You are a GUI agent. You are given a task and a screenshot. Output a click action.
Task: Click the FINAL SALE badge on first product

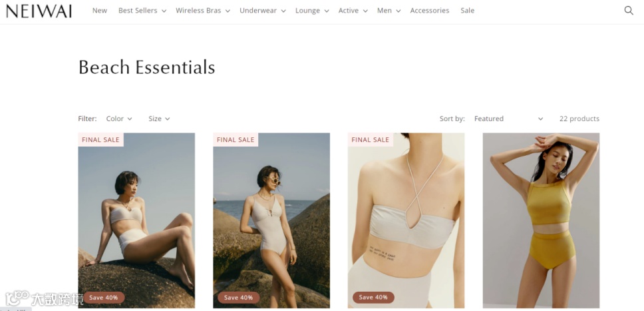pyautogui.click(x=100, y=139)
